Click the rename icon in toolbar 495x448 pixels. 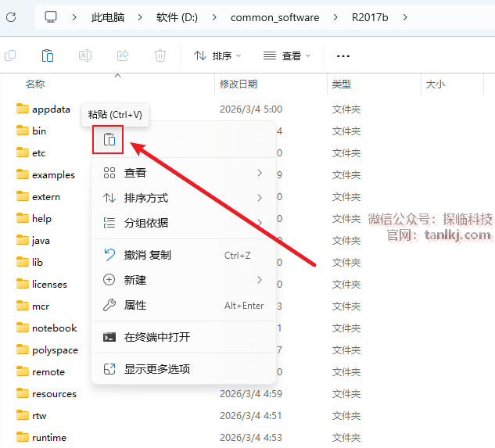85,56
